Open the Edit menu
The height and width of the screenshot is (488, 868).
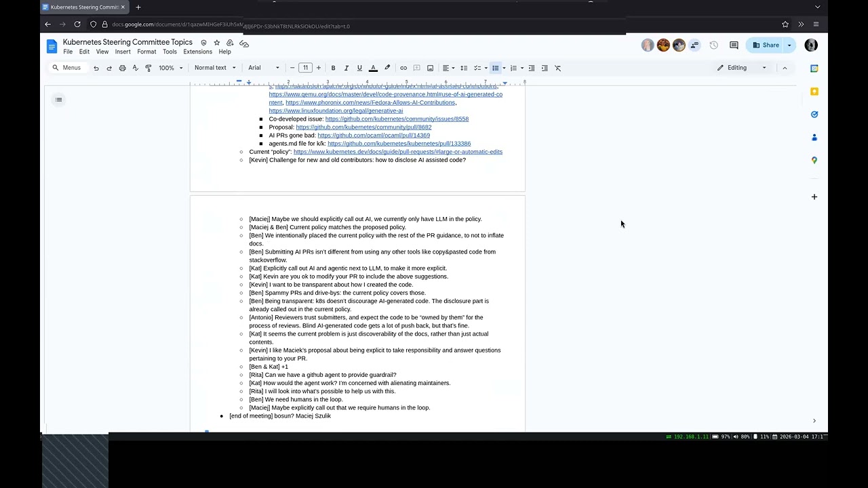tap(84, 52)
